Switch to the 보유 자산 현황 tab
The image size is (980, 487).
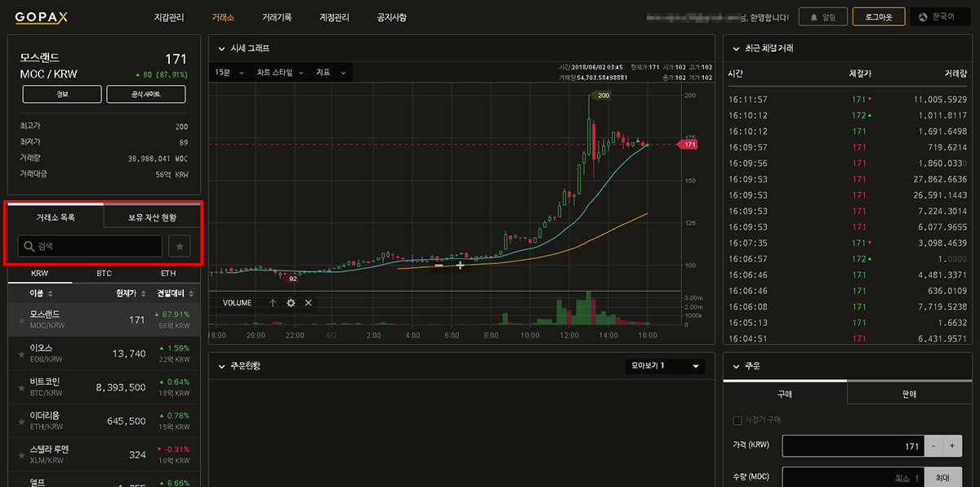coord(152,217)
